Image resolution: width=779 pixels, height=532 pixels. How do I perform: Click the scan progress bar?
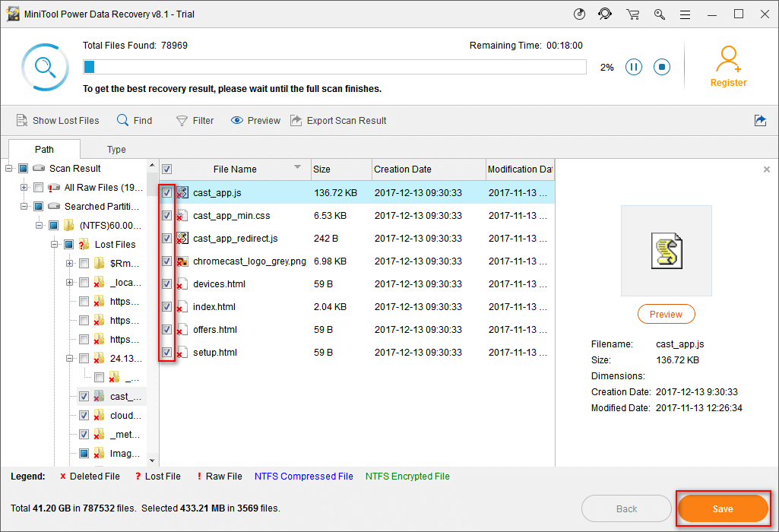pyautogui.click(x=334, y=68)
